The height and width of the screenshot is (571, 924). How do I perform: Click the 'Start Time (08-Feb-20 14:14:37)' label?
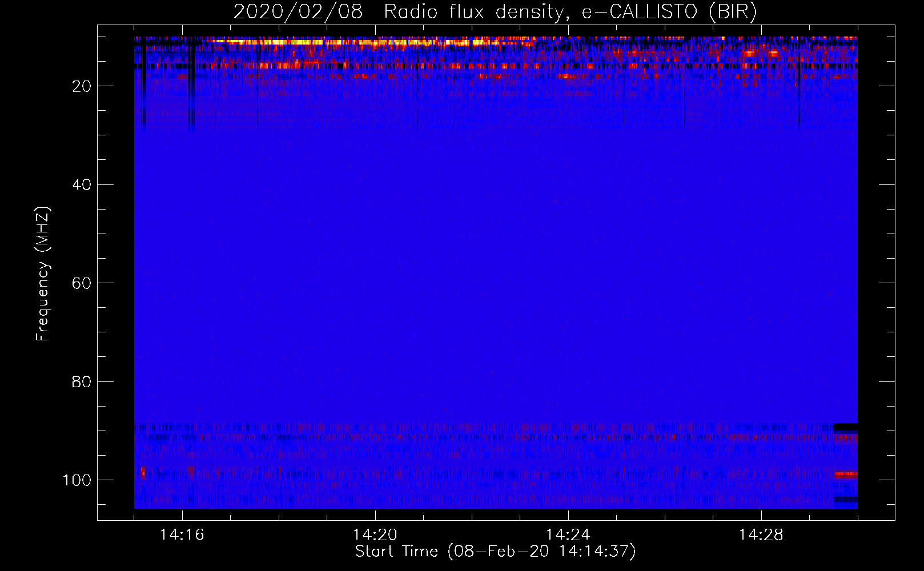coord(495,552)
